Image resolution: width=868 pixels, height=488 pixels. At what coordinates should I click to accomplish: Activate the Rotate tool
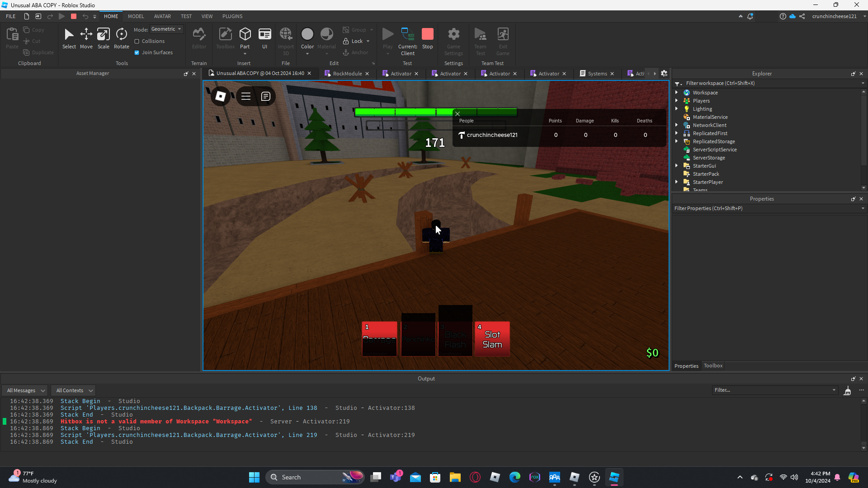coord(121,38)
